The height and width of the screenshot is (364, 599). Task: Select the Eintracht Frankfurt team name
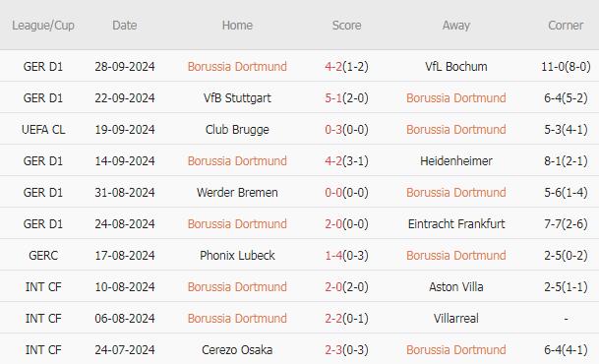(456, 224)
